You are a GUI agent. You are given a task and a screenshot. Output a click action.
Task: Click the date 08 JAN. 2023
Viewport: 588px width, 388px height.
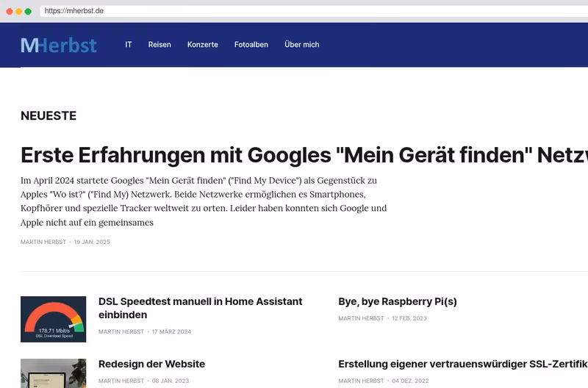click(171, 381)
